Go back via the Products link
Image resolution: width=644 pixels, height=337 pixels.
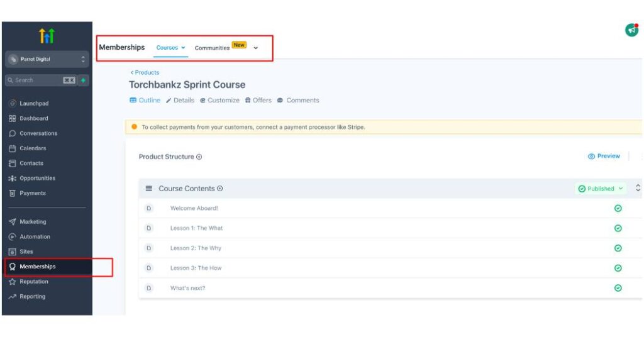145,72
